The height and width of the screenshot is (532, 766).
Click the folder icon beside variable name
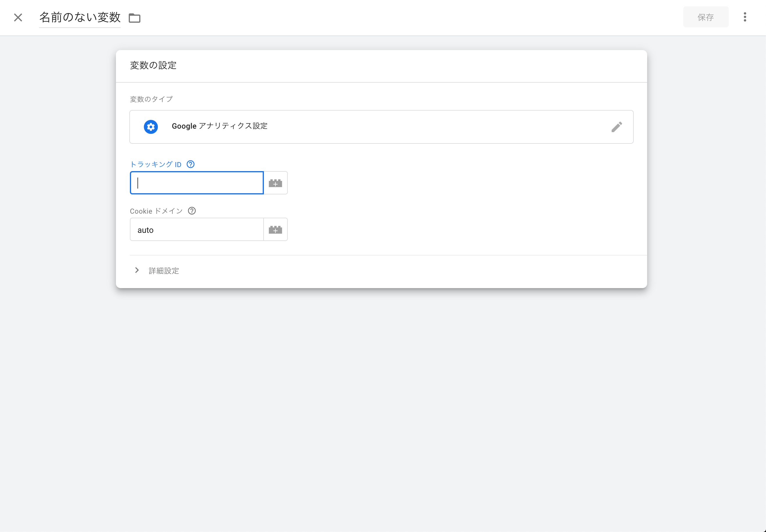click(x=135, y=18)
